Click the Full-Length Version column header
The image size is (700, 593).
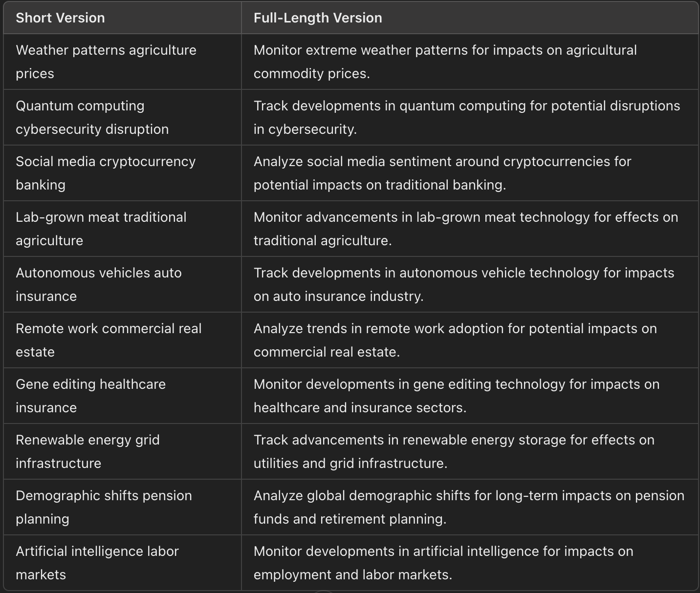pyautogui.click(x=318, y=18)
